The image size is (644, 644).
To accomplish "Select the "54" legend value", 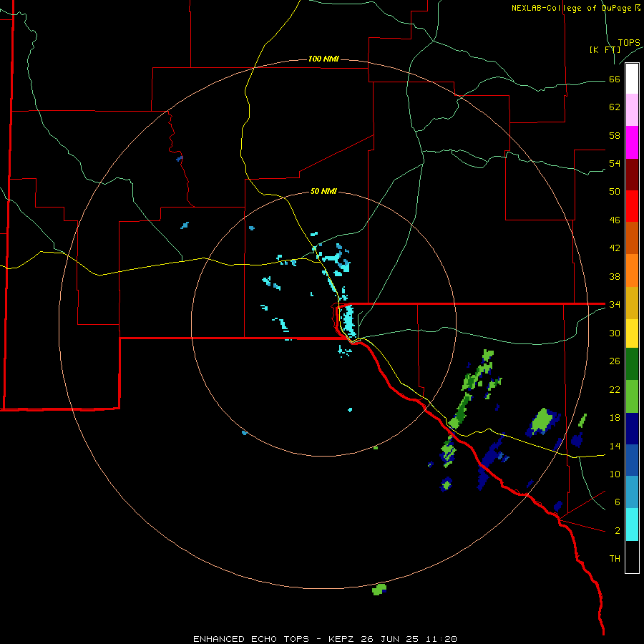I will point(615,163).
